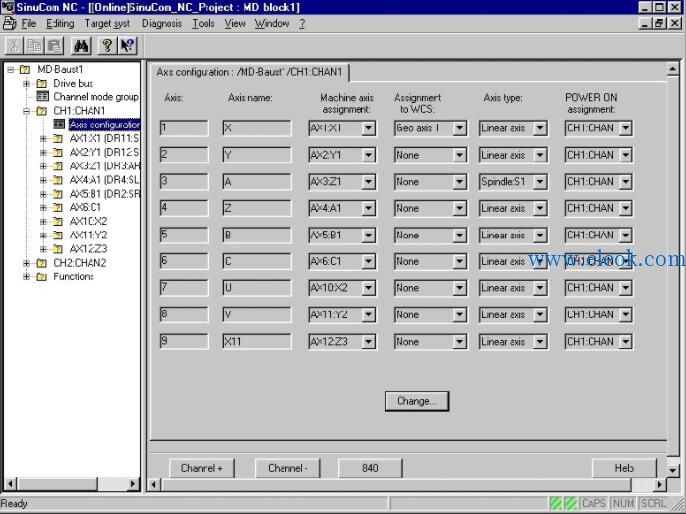
Task: Click the SinuCon NC title bar app icon
Action: pyautogui.click(x=7, y=7)
